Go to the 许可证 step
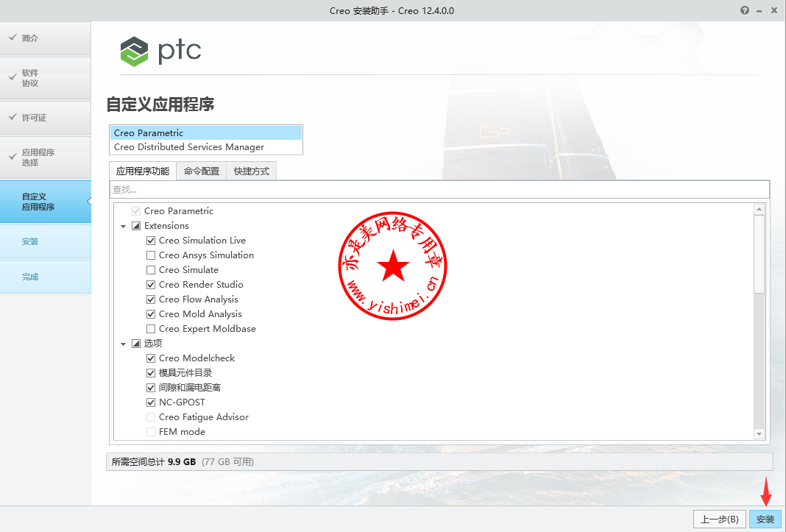This screenshot has width=786, height=532. pos(45,118)
